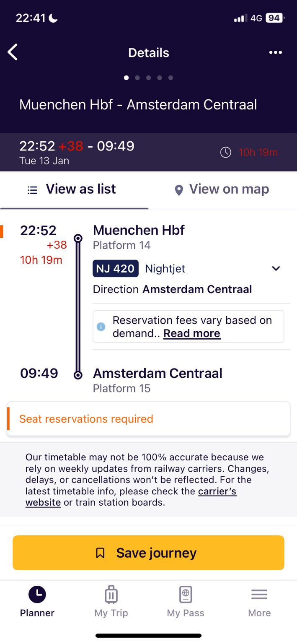Select the last page indicator dot
This screenshot has width=297, height=644.
(x=170, y=78)
